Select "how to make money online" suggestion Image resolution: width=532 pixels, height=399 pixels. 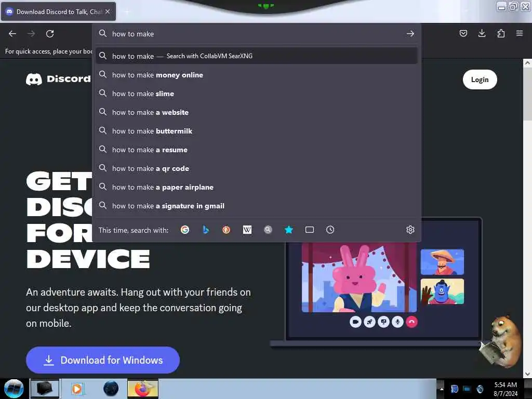pyautogui.click(x=257, y=75)
